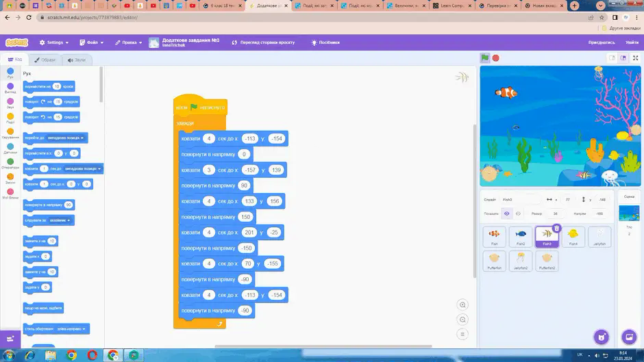Click the Sign in link
Viewport: 644px width, 362px height.
point(632,42)
